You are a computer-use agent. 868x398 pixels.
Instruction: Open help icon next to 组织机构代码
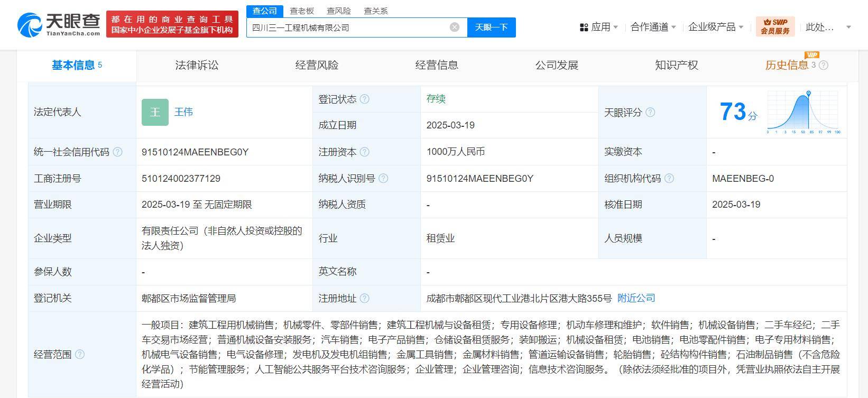669,178
